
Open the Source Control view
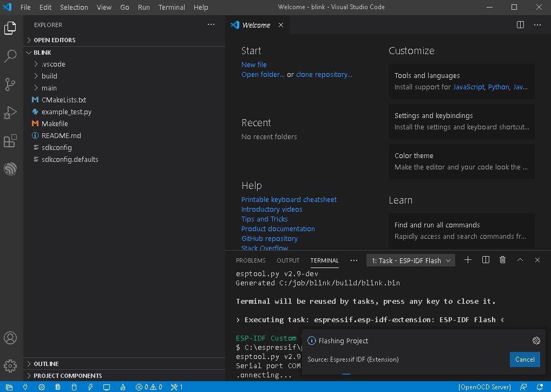click(10, 84)
